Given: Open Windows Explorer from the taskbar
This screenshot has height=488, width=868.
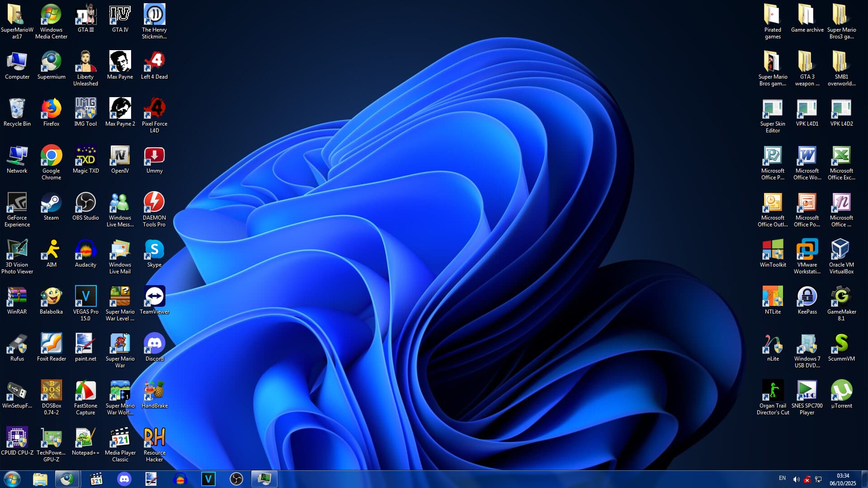Looking at the screenshot, I should click(x=40, y=479).
